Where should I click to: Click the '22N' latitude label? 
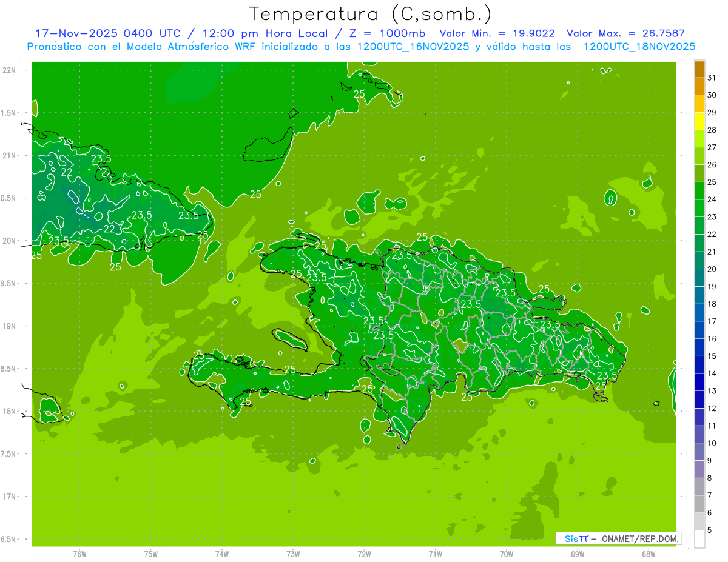[9, 70]
